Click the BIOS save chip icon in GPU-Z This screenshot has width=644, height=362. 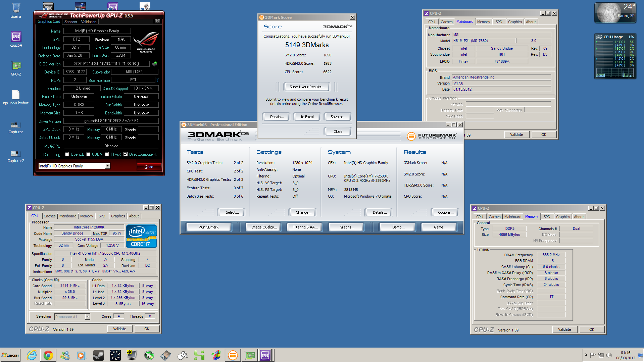tap(155, 64)
